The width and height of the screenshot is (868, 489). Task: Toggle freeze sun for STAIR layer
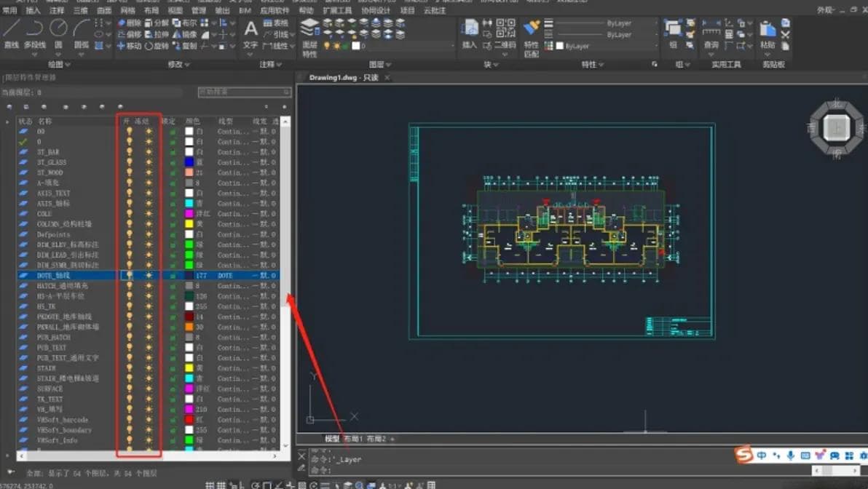149,368
